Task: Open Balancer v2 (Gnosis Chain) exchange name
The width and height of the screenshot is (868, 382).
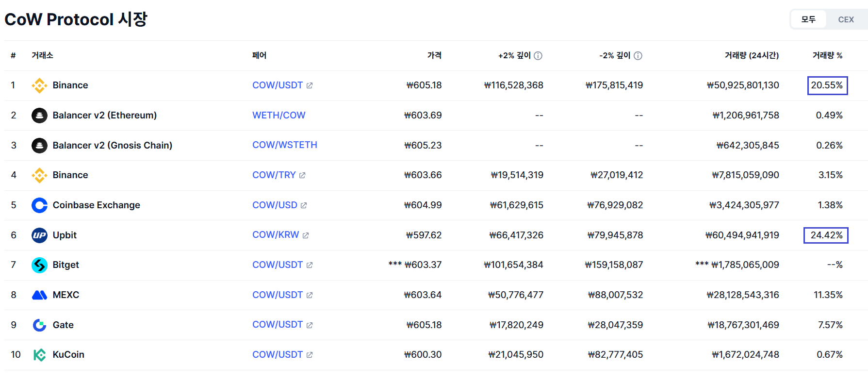Action: coord(113,145)
